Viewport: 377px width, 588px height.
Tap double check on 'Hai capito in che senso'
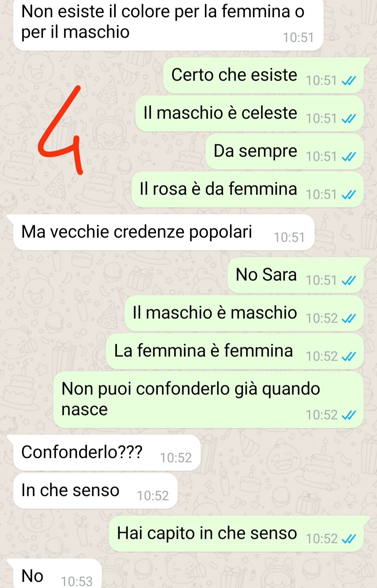click(x=349, y=539)
